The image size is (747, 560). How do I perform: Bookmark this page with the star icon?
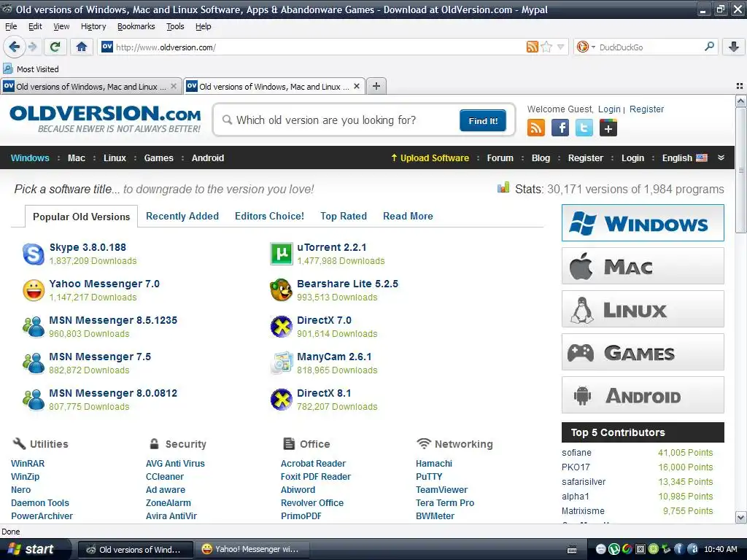[x=546, y=47]
